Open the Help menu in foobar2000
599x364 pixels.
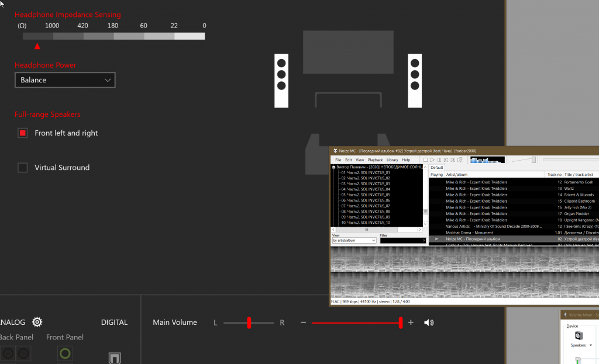pos(406,160)
